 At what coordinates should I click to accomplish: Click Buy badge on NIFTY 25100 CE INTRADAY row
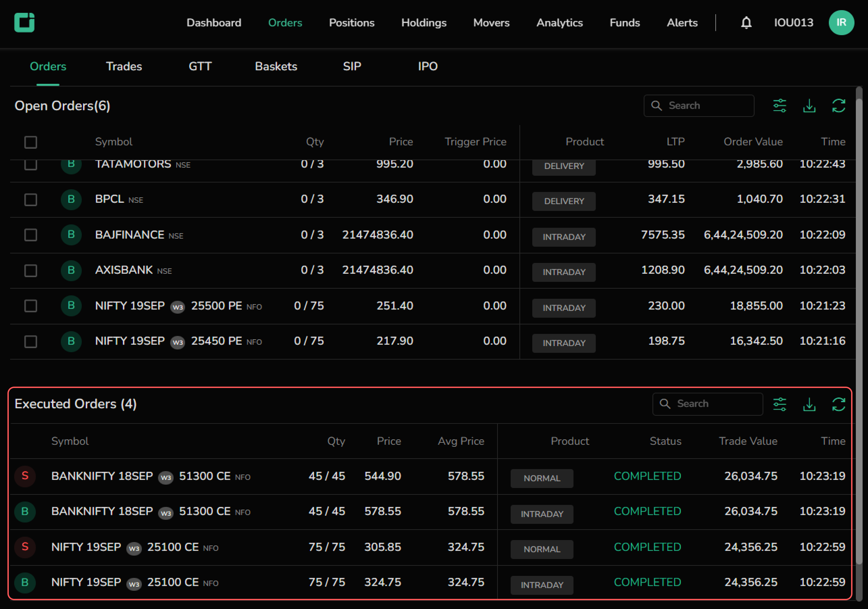pos(25,583)
